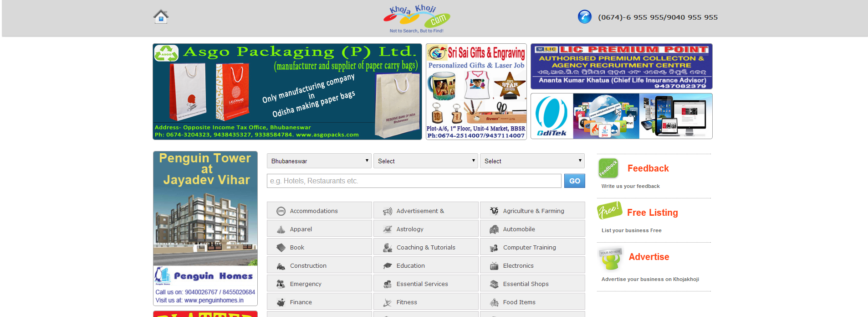
Task: Open the Feedback heading link
Action: tap(648, 168)
